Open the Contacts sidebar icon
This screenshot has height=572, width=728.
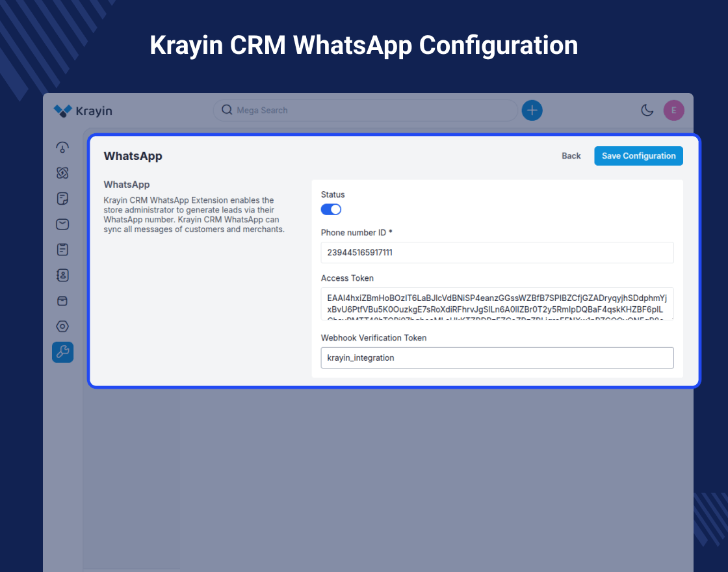pos(62,276)
